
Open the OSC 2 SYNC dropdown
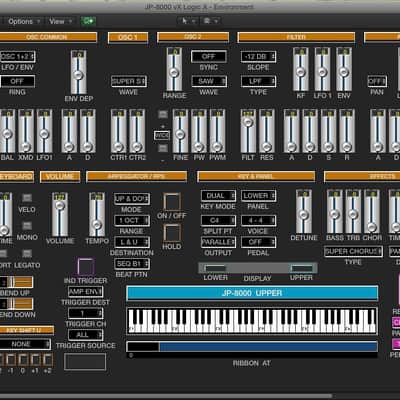[x=209, y=56]
